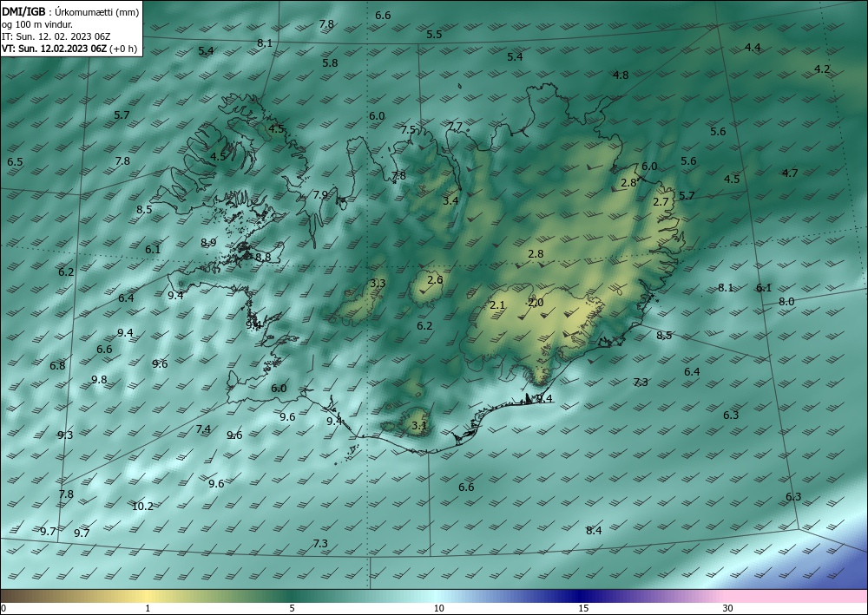Select the 6.8 value on the map

(57, 365)
